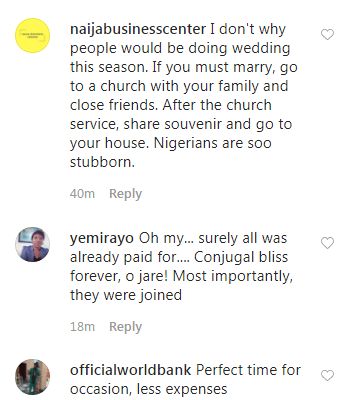Open the officialworldbank username link
361x400 pixels.
pos(130,370)
